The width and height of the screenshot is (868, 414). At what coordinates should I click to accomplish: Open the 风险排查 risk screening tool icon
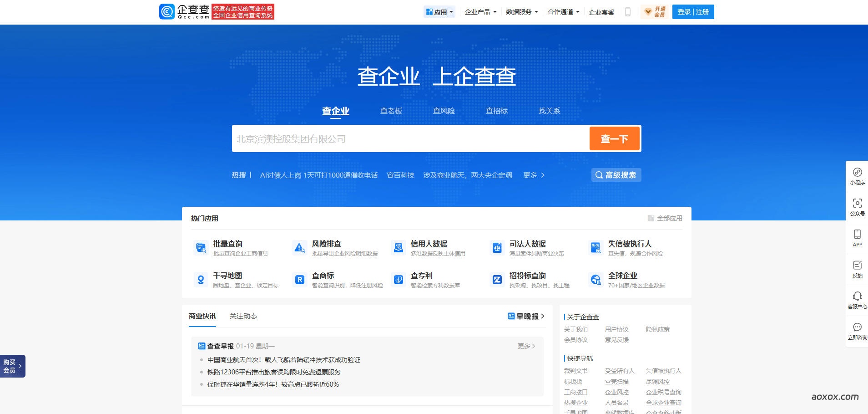point(300,247)
